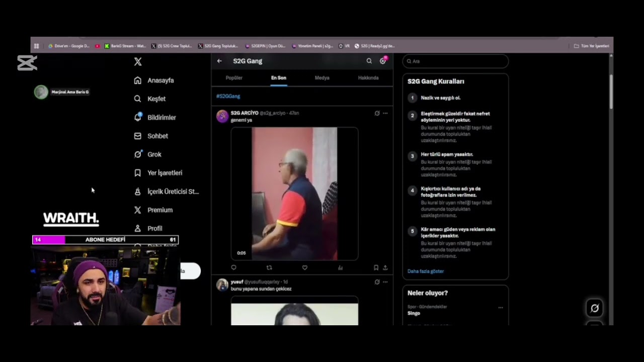This screenshot has height=362, width=644.
Task: Switch to S2G Ready2.gg browser tab
Action: 375,46
